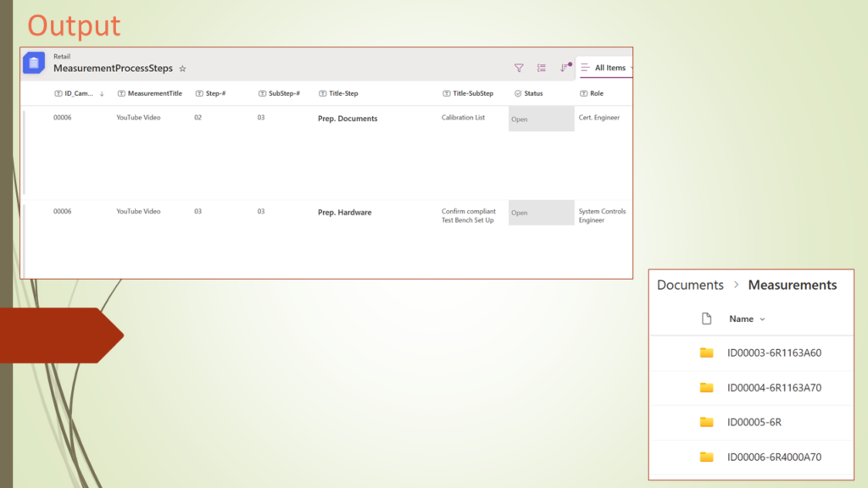This screenshot has width=868, height=488.
Task: Click the sort icon with the dot
Action: click(565, 68)
